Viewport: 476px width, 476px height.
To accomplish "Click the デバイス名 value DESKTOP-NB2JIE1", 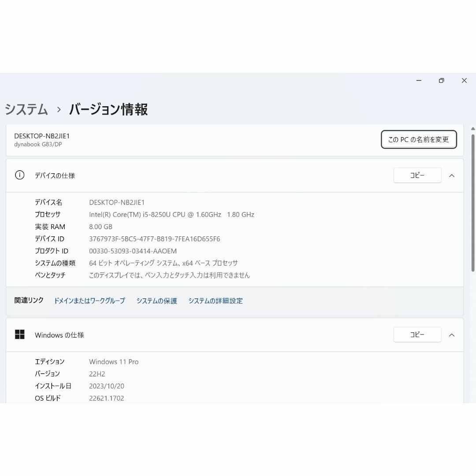I will (116, 202).
